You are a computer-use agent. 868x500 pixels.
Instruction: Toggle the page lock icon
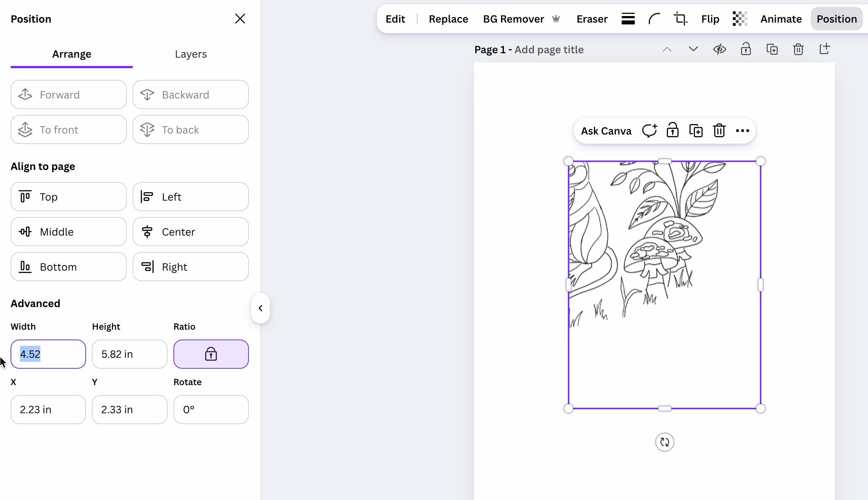746,49
